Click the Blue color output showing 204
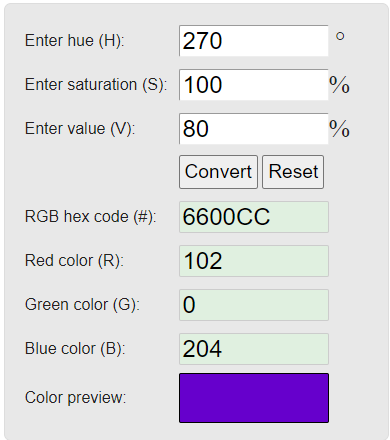Image resolution: width=390 pixels, height=440 pixels. [x=254, y=349]
